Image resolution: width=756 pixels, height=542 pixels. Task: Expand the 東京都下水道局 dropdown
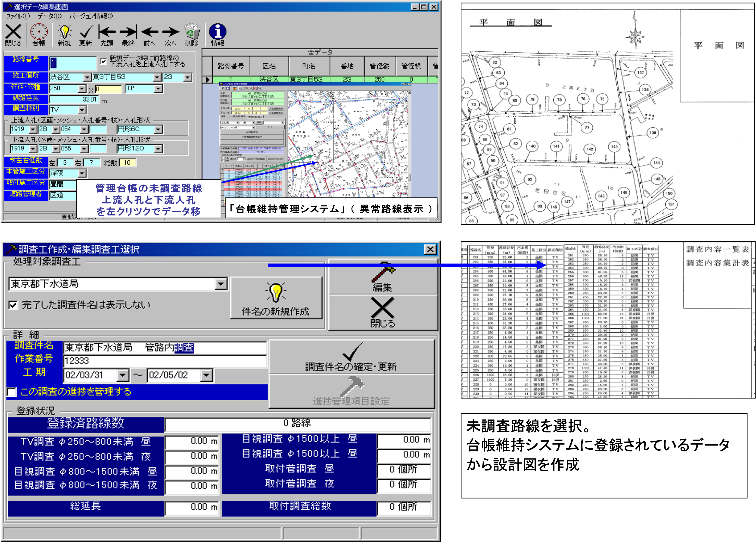(x=220, y=284)
